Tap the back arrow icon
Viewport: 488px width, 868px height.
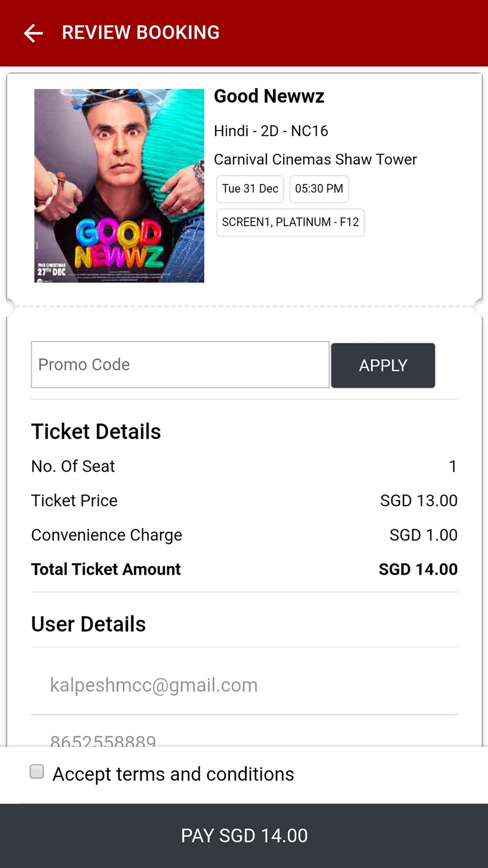click(33, 33)
